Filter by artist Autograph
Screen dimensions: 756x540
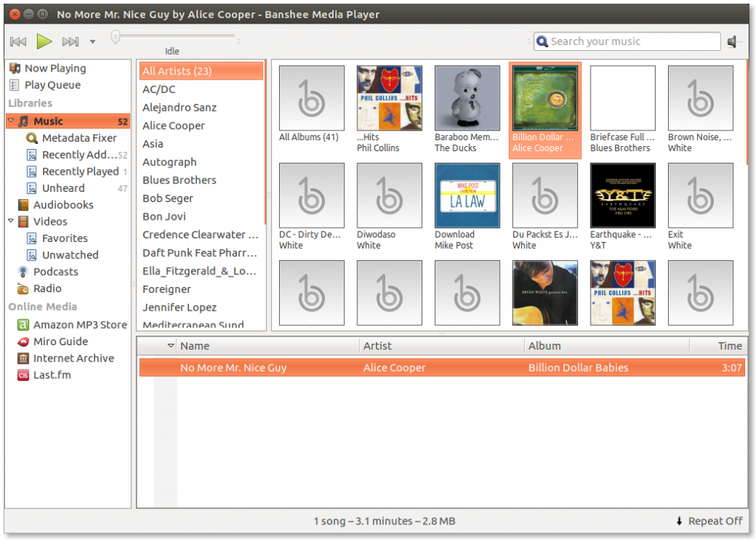pyautogui.click(x=169, y=162)
